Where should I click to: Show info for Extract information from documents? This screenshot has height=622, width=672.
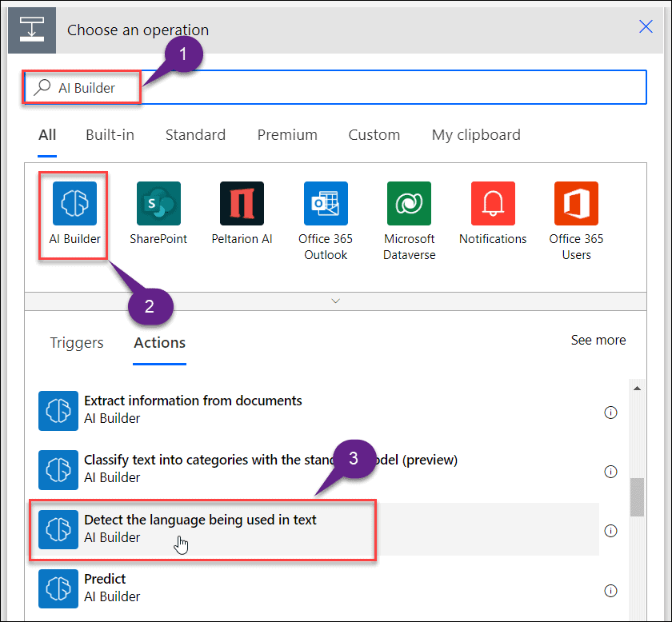point(610,412)
